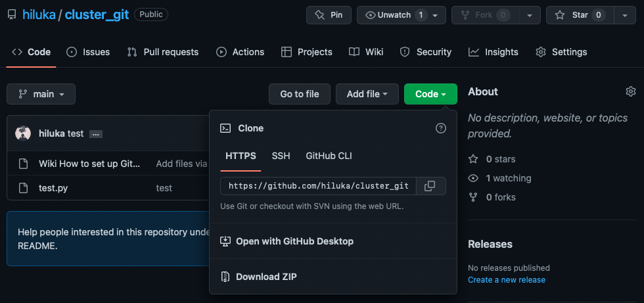Viewport: 644px width, 303px height.
Task: Click the Clone help question mark icon
Action: coord(441,128)
